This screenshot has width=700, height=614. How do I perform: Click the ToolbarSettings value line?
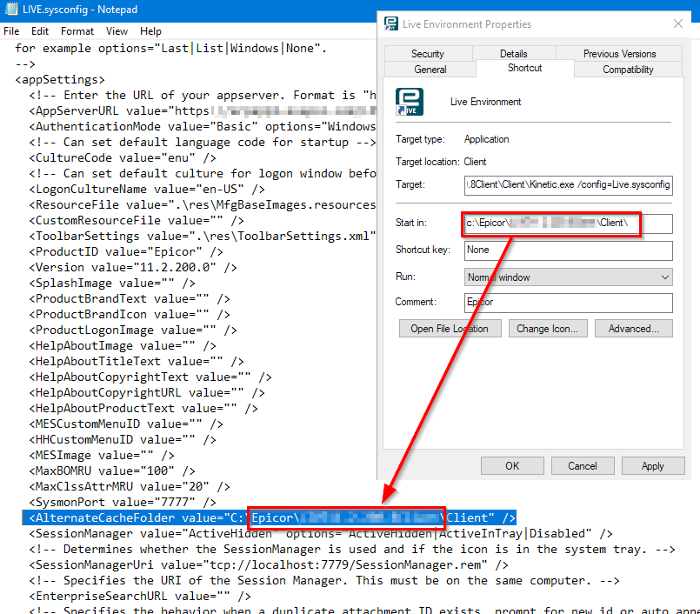(203, 236)
